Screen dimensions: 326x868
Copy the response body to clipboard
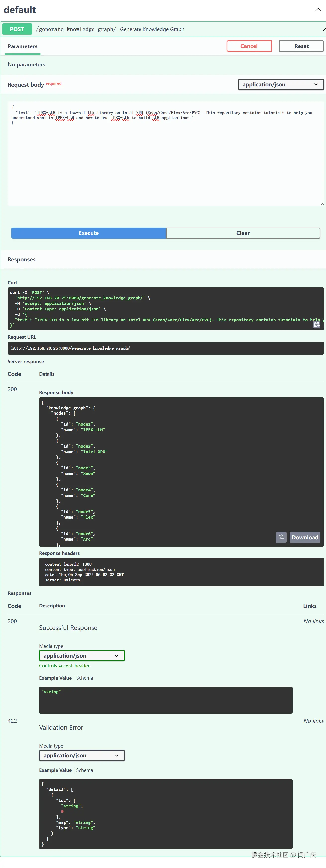[281, 537]
